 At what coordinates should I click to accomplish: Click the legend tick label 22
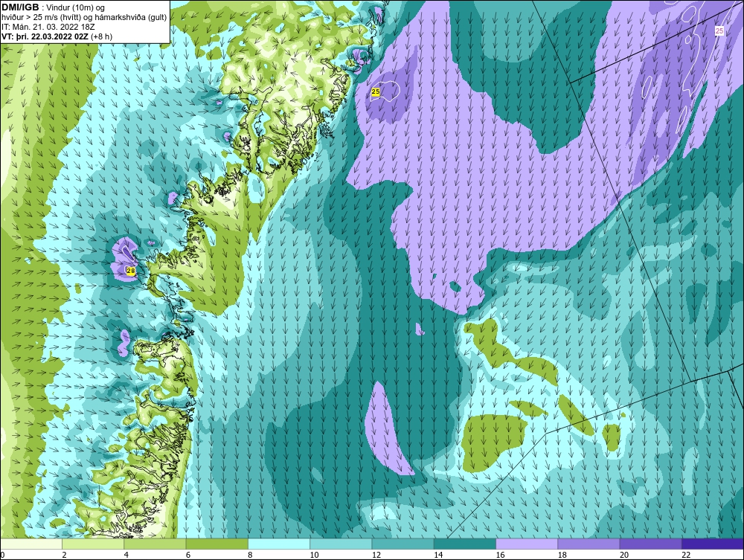686,555
